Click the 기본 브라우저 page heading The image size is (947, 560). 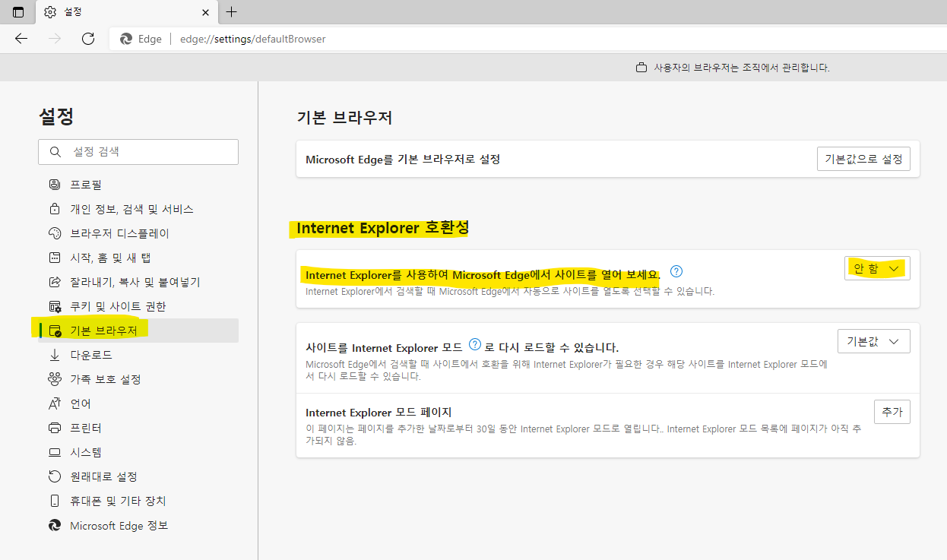click(344, 118)
